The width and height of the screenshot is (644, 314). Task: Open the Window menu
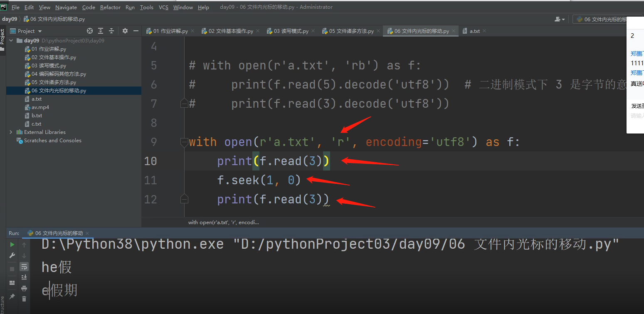[x=183, y=7]
